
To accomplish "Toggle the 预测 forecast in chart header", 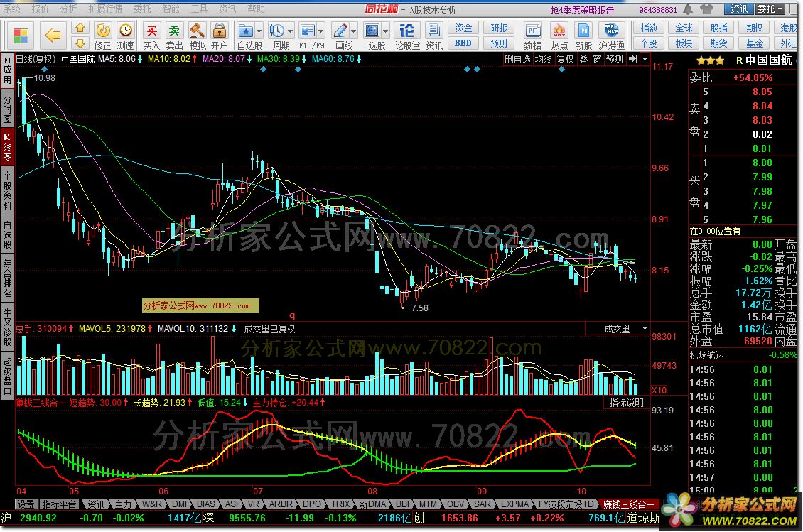I will 615,59.
